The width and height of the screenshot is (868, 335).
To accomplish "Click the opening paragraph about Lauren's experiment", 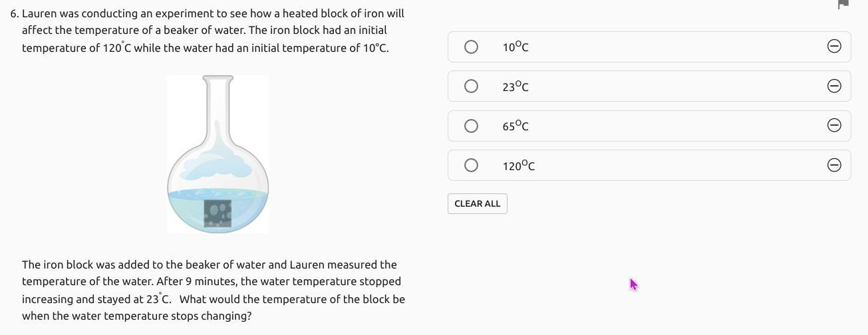I will click(x=205, y=31).
